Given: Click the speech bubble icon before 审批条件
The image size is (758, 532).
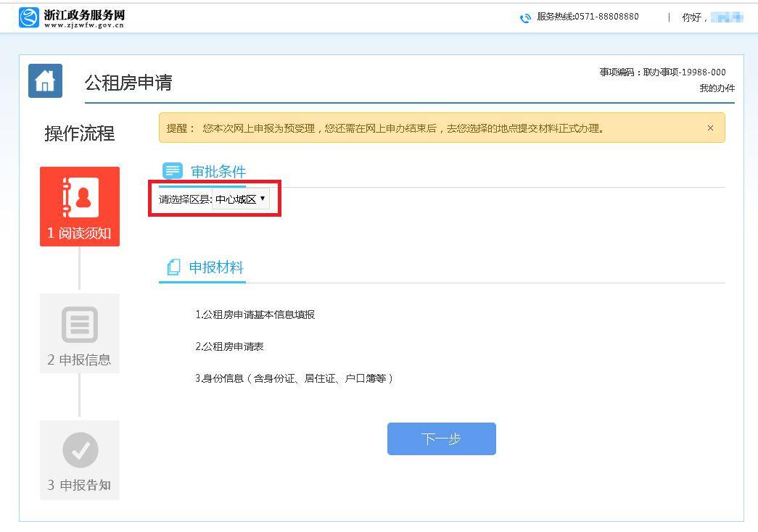Looking at the screenshot, I should [x=173, y=170].
